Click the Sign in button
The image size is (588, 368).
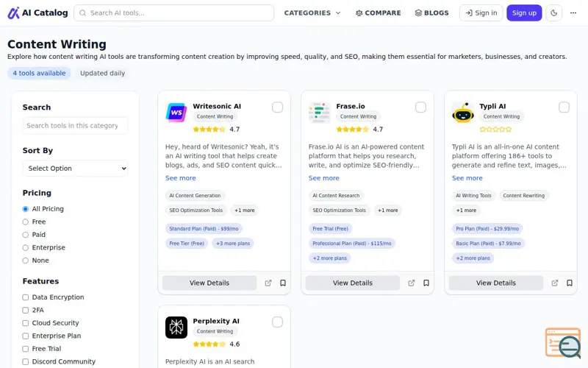point(481,13)
